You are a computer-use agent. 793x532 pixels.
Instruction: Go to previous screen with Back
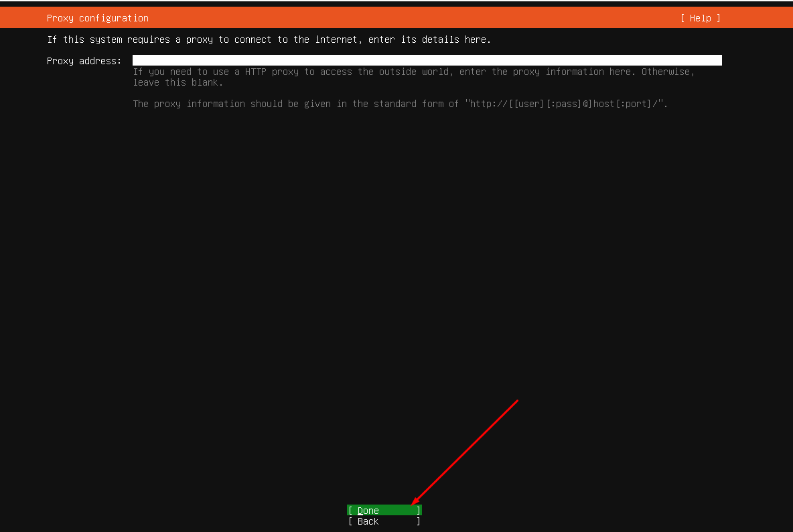[x=384, y=521]
